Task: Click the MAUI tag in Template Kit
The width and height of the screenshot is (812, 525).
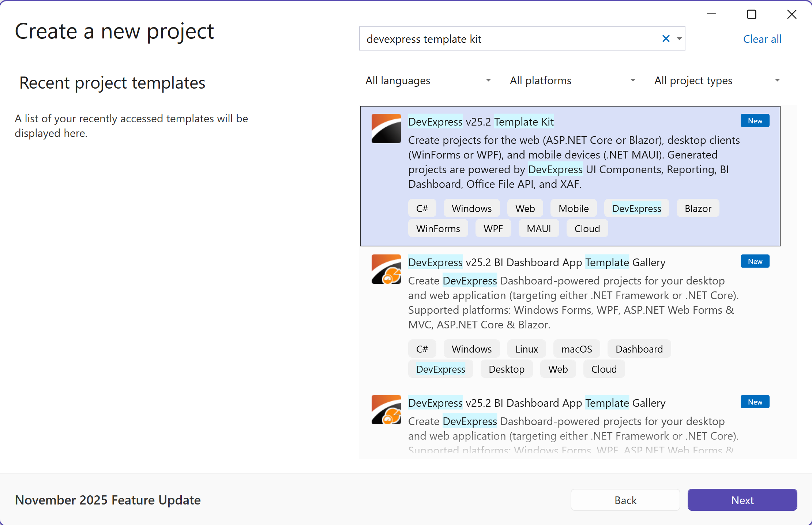Action: pyautogui.click(x=538, y=228)
